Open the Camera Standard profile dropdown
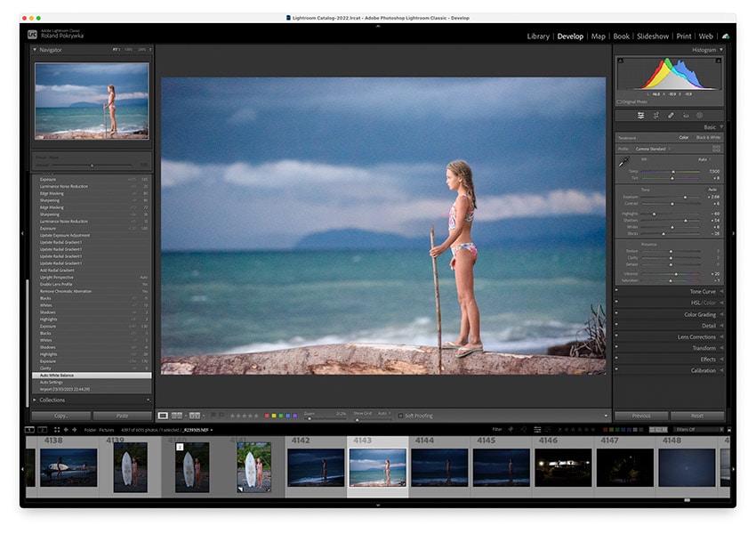 pyautogui.click(x=652, y=149)
